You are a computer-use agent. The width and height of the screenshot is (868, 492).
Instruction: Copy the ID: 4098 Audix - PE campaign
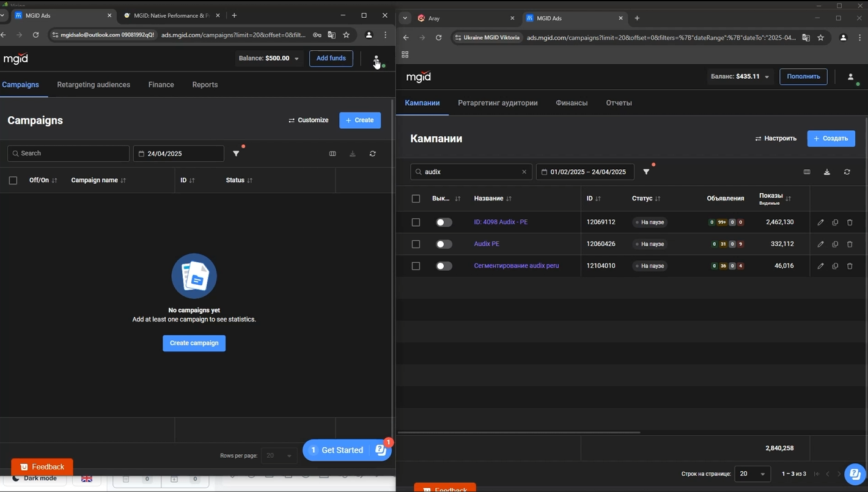pyautogui.click(x=835, y=222)
